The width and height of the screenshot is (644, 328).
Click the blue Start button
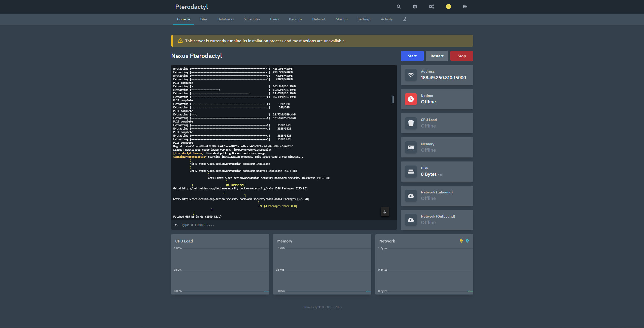[x=412, y=56]
